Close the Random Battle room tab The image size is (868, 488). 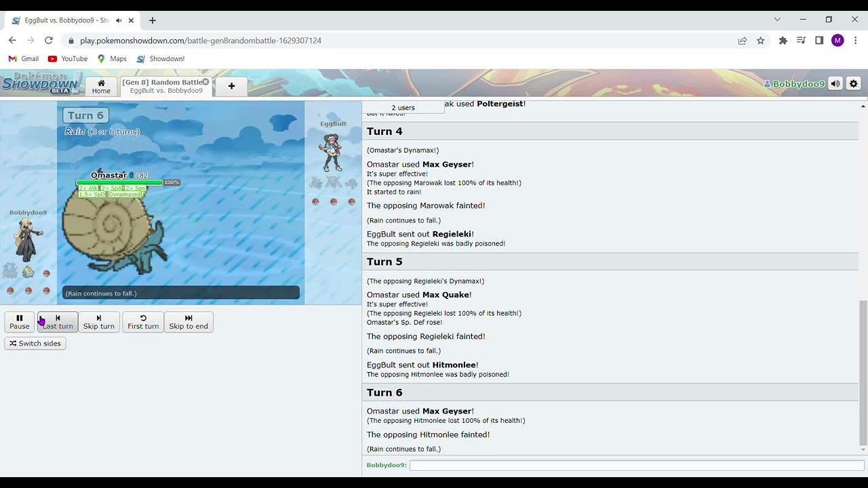[x=205, y=82]
